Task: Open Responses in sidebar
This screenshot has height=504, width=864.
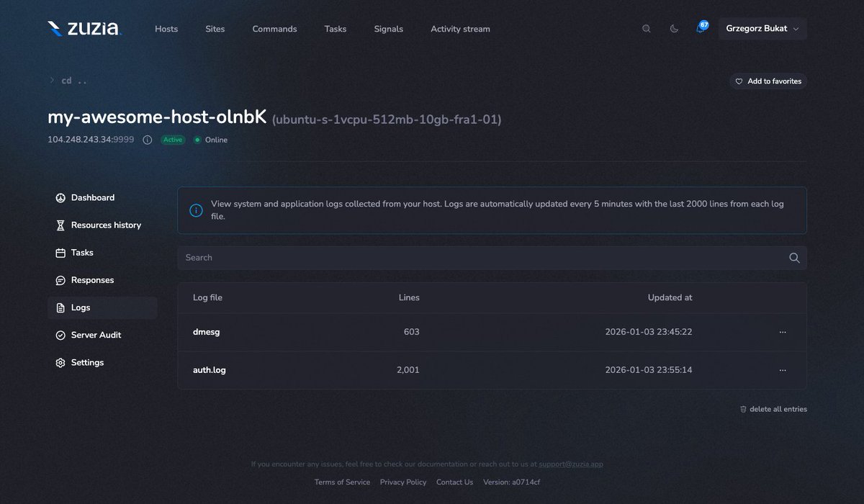Action: coord(102,280)
